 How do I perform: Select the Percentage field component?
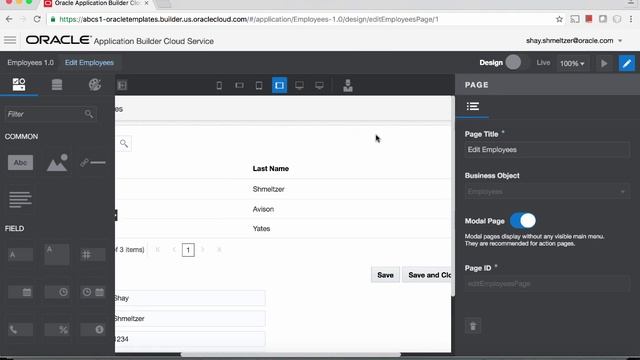(57, 329)
